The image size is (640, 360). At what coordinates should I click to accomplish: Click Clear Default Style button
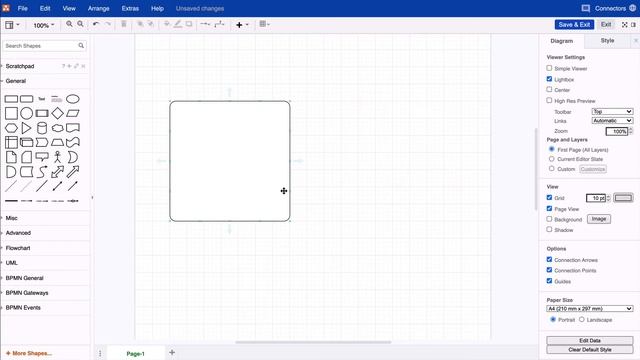tap(590, 350)
